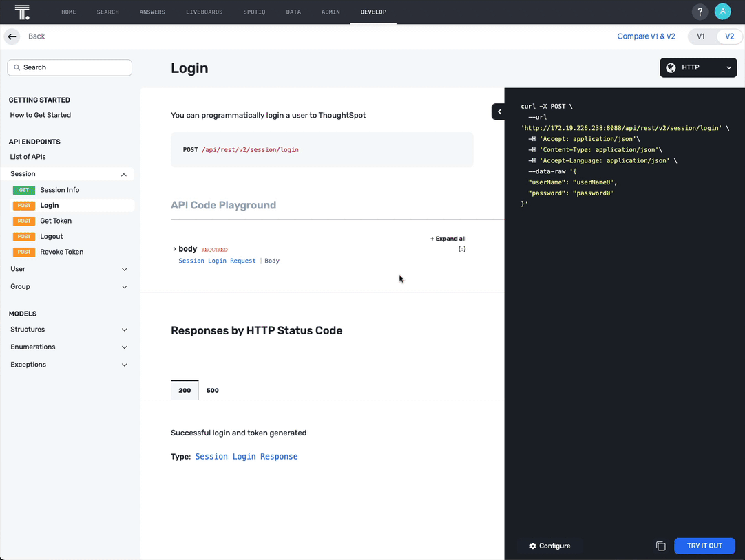The image size is (745, 560).
Task: Click the Accept-Language header line in code
Action: (602, 161)
